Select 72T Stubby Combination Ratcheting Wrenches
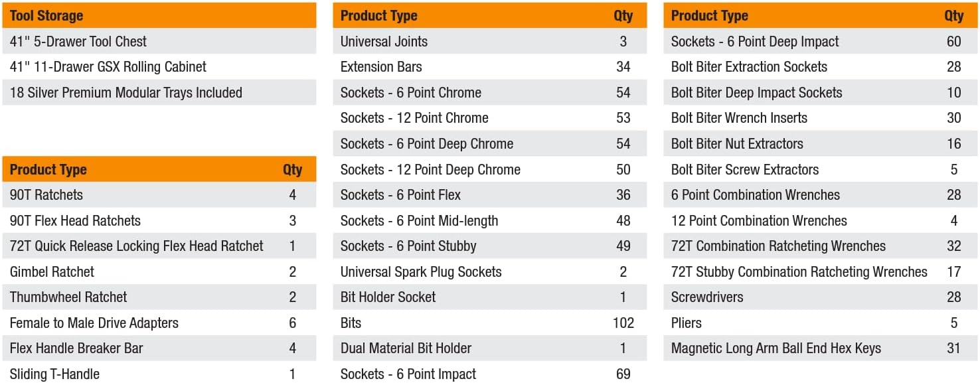The image size is (980, 383). (x=799, y=271)
